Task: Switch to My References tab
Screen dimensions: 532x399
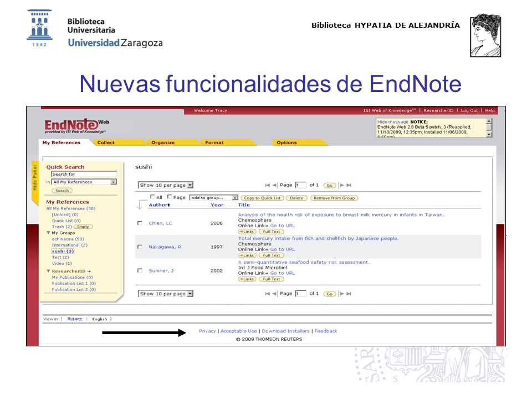Action: pos(62,143)
